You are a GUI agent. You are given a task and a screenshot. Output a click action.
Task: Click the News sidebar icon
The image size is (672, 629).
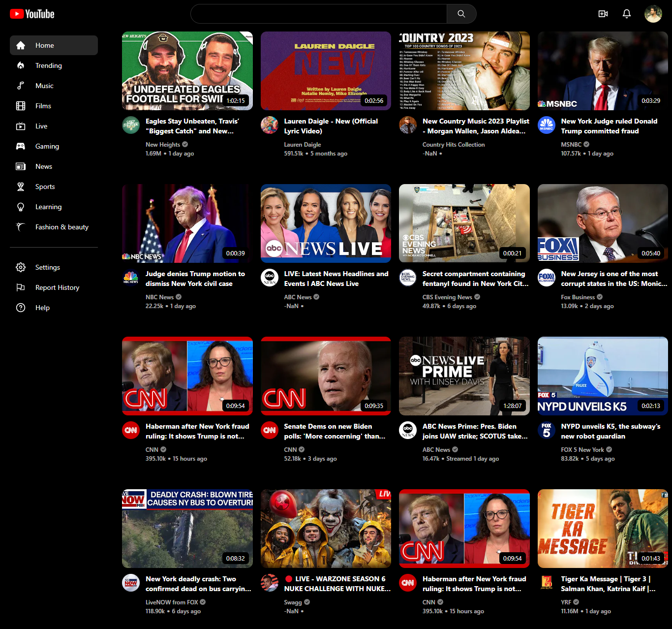(21, 166)
